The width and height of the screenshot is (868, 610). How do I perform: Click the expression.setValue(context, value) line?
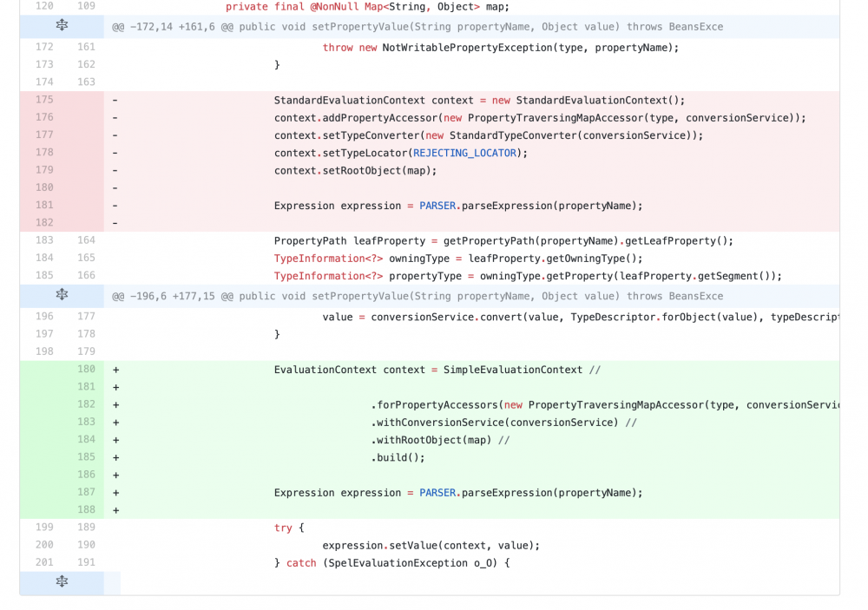pos(431,545)
